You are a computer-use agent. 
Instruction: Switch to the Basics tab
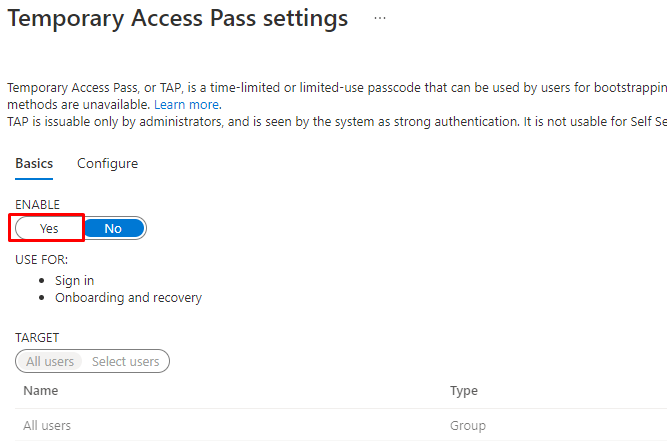(34, 163)
